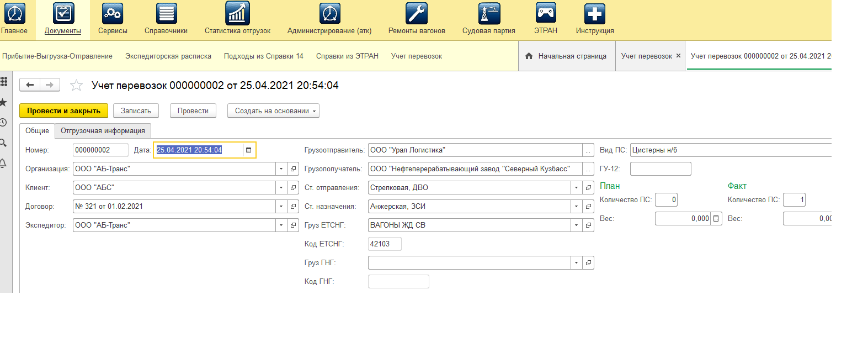The height and width of the screenshot is (363, 868).
Task: Add document to favorites with star icon
Action: 76,86
